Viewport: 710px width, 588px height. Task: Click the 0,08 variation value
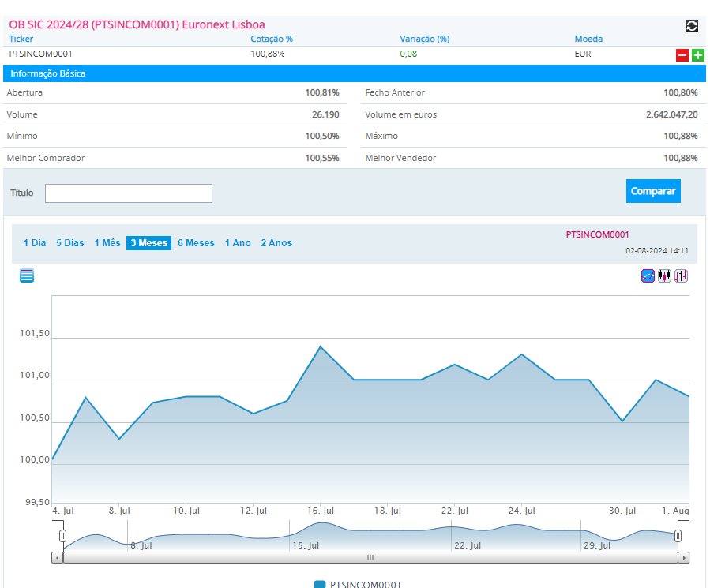[x=408, y=54]
